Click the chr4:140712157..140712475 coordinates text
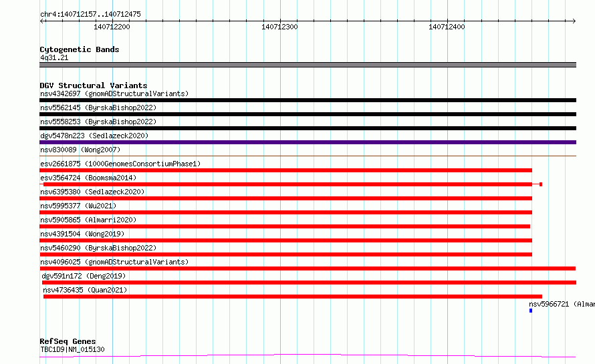 90,14
